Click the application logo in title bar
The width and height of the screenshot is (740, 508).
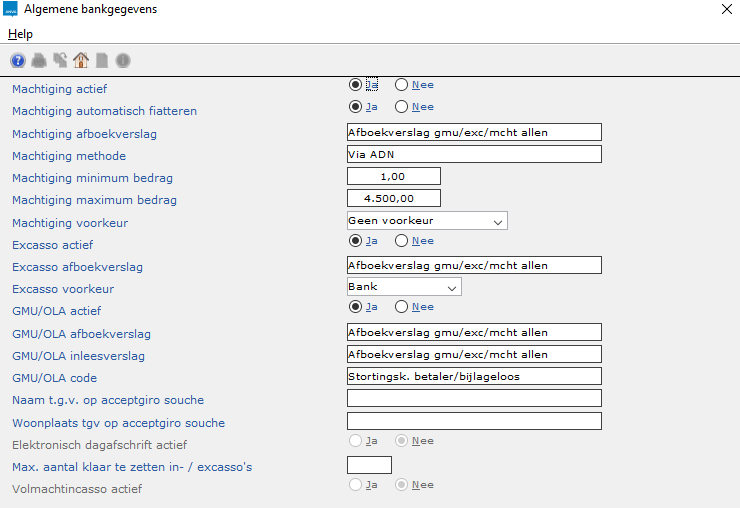(11, 10)
